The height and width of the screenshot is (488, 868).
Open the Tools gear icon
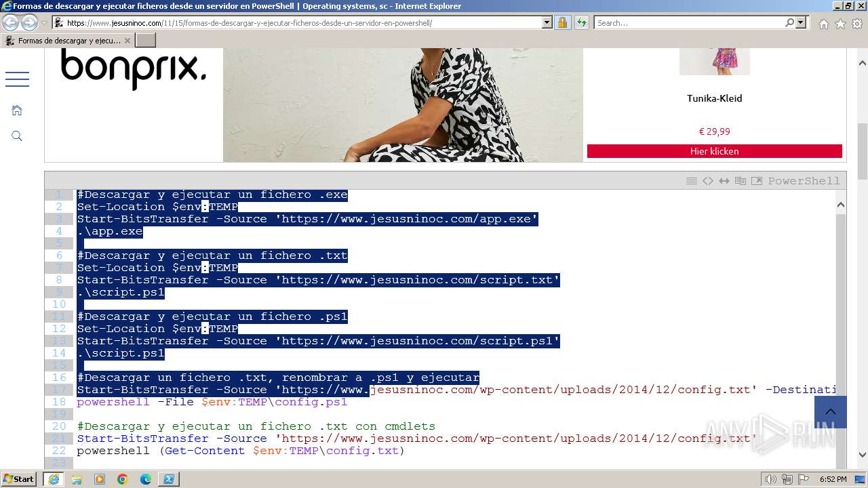(856, 24)
